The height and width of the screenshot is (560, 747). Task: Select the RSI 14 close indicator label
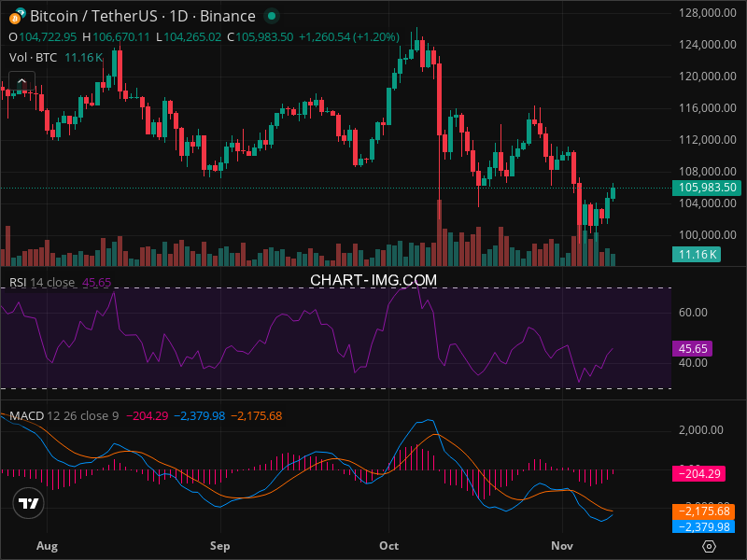[43, 282]
